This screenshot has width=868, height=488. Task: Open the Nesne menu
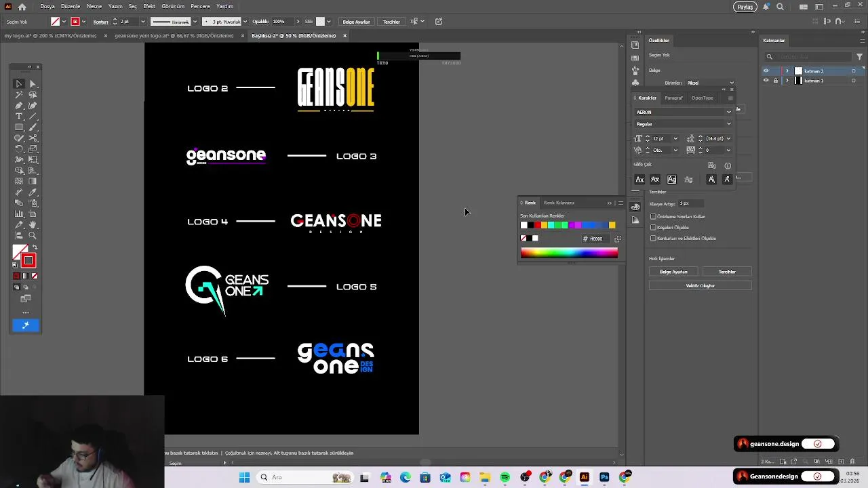point(94,6)
